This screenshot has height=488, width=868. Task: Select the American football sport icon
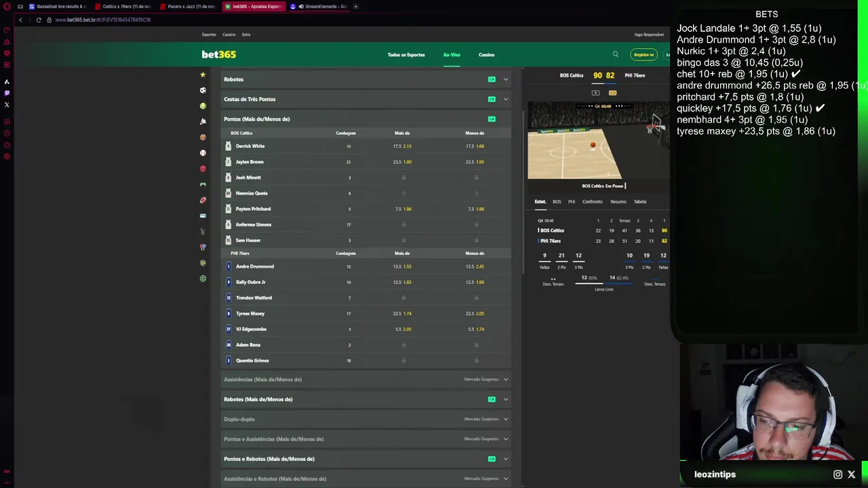[x=203, y=200]
